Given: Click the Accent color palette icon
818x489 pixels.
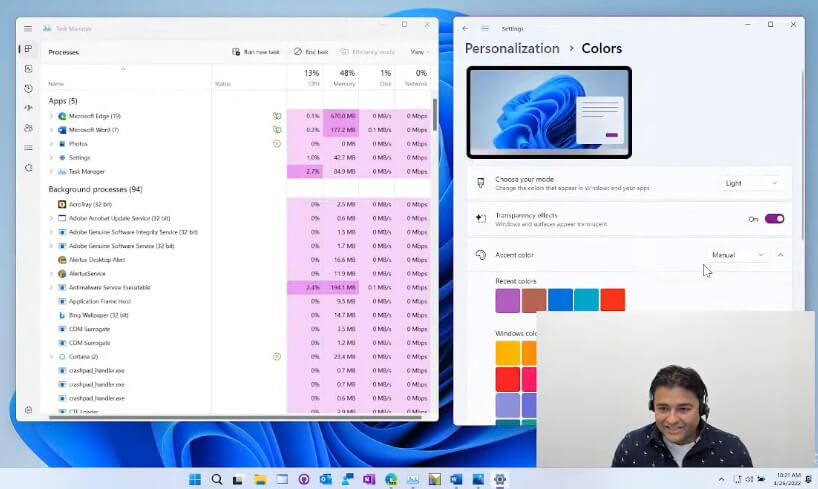Looking at the screenshot, I should (x=481, y=255).
